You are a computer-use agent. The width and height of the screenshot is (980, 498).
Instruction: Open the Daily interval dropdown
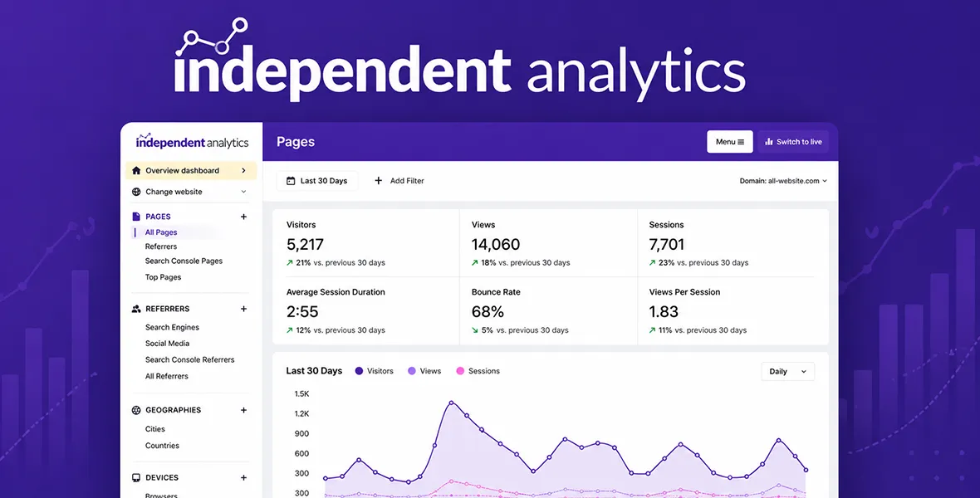pos(787,372)
